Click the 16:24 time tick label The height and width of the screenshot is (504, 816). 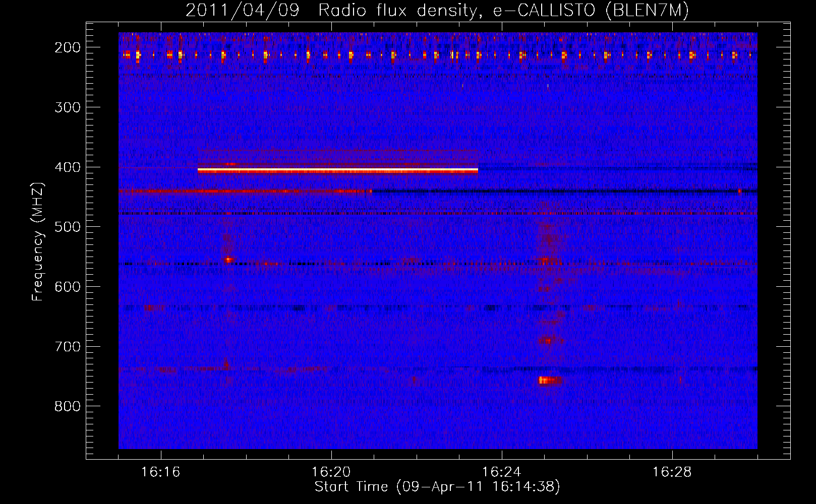click(501, 472)
